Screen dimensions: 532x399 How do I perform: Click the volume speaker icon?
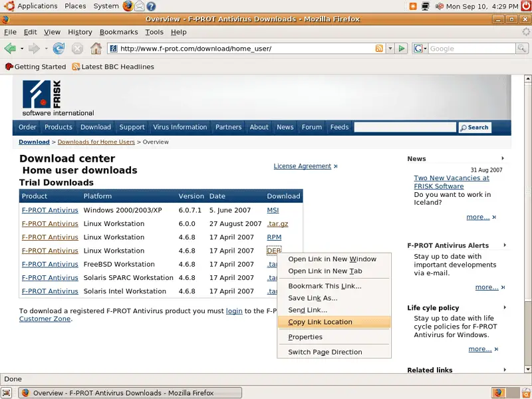pyautogui.click(x=439, y=6)
